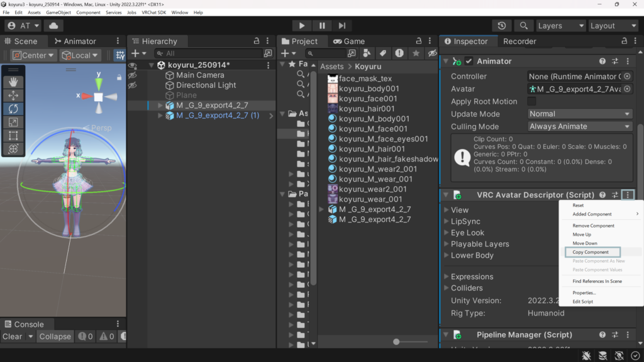Select the Move tool
Screen dimensions: 644x362
13,96
